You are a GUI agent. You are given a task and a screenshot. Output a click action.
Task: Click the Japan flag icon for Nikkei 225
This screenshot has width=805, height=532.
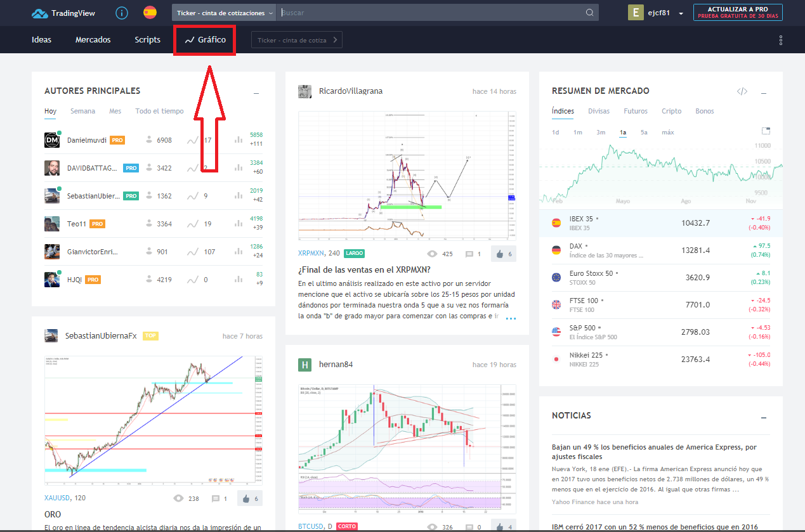point(556,359)
